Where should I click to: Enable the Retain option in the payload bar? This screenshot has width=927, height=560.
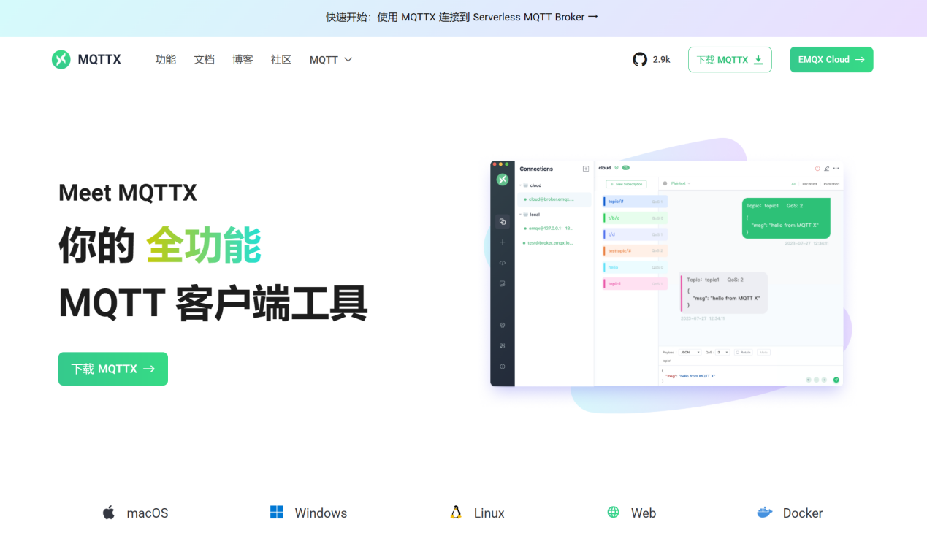click(744, 353)
